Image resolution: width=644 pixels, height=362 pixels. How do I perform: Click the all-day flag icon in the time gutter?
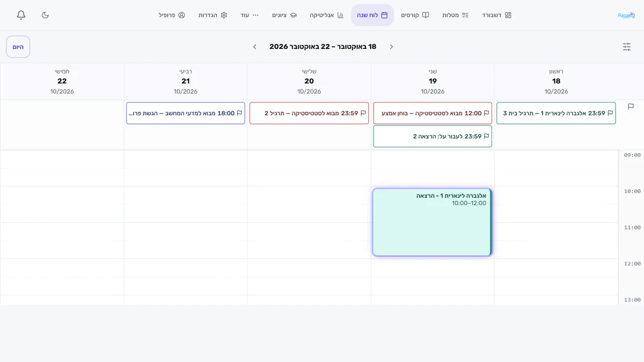click(631, 107)
